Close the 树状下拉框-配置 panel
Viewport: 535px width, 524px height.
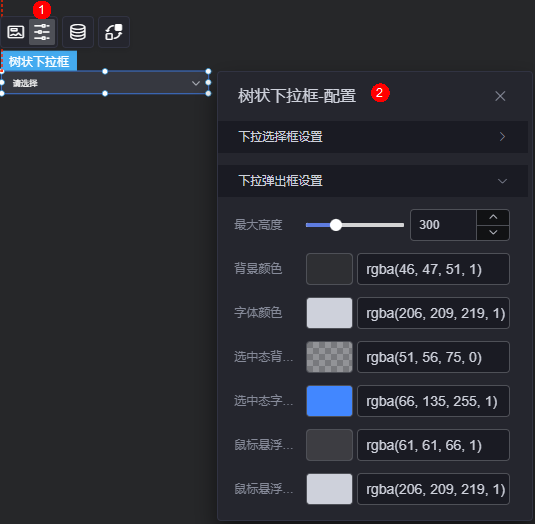(500, 96)
